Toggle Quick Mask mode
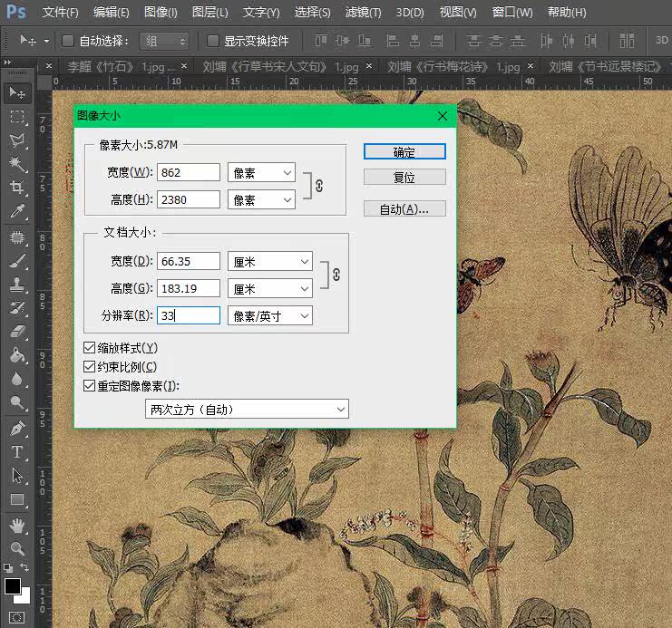 point(16,617)
